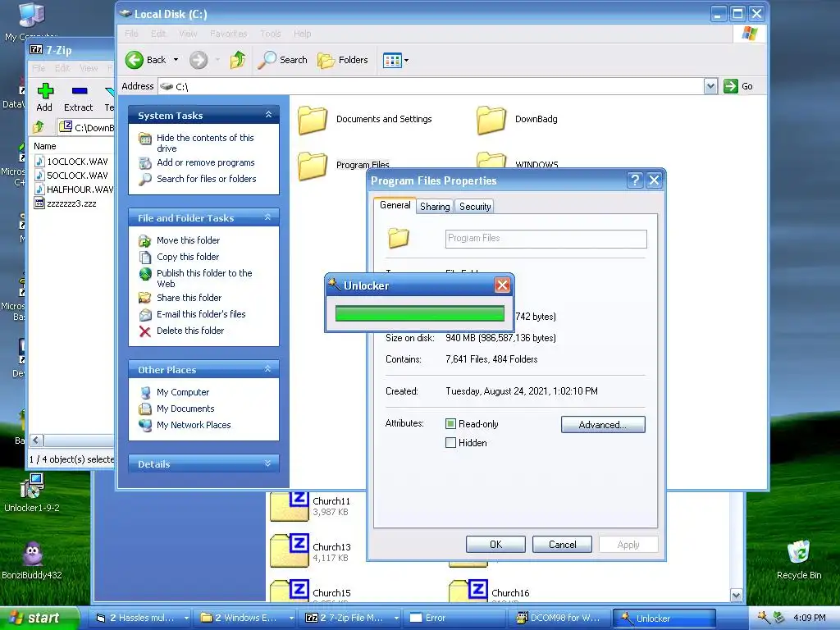
Task: Open the Back button history dropdown arrow
Action: click(x=176, y=60)
